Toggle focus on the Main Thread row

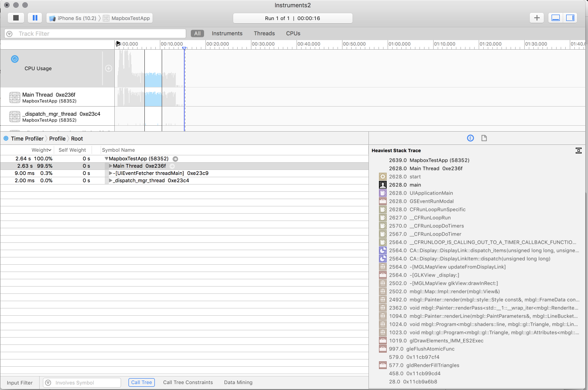click(172, 166)
